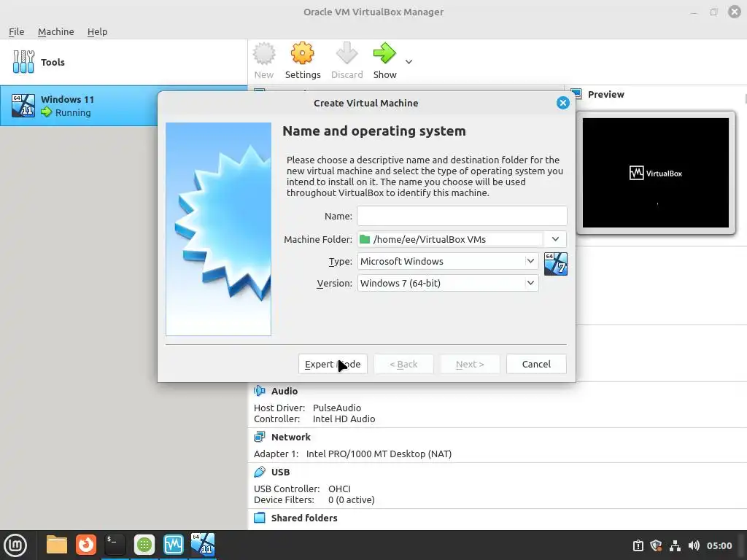Open the Help menu

point(97,31)
